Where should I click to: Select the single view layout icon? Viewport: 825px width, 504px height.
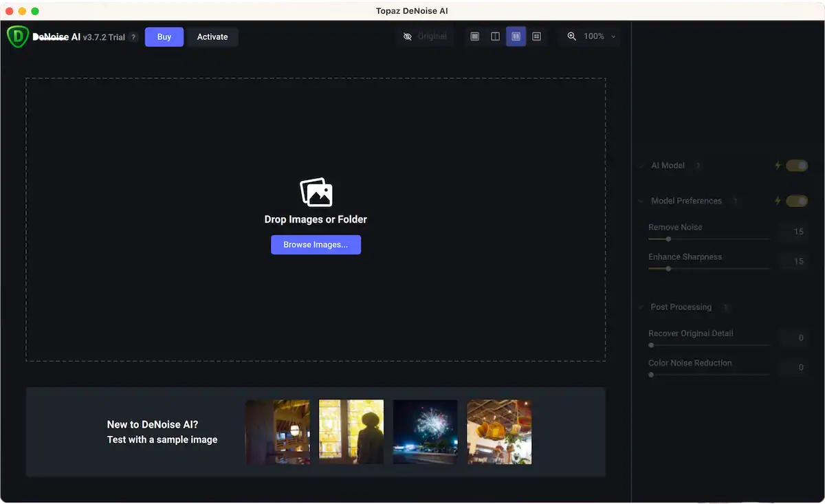(474, 36)
